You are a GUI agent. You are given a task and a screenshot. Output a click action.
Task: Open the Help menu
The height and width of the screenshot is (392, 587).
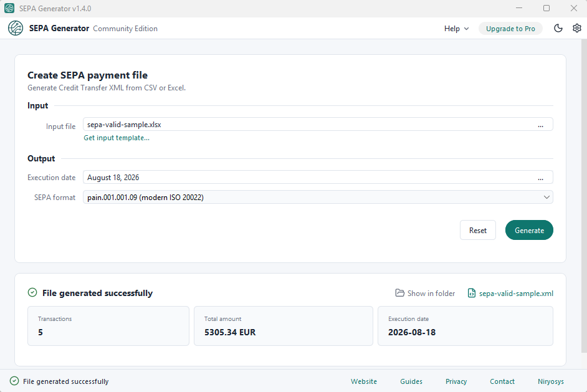(x=456, y=29)
